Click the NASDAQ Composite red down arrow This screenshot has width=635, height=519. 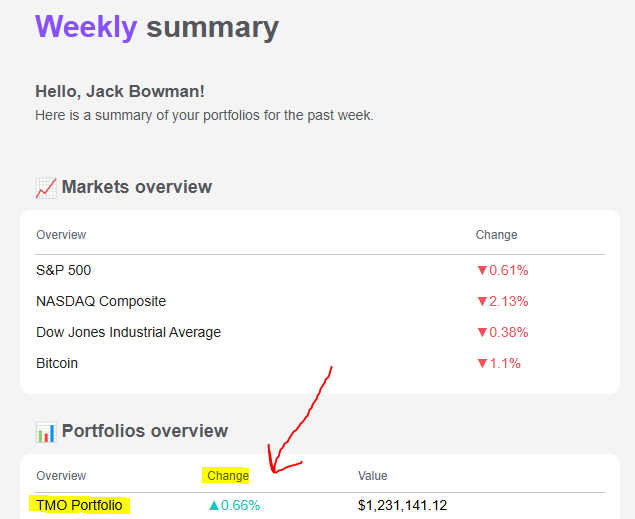(482, 302)
